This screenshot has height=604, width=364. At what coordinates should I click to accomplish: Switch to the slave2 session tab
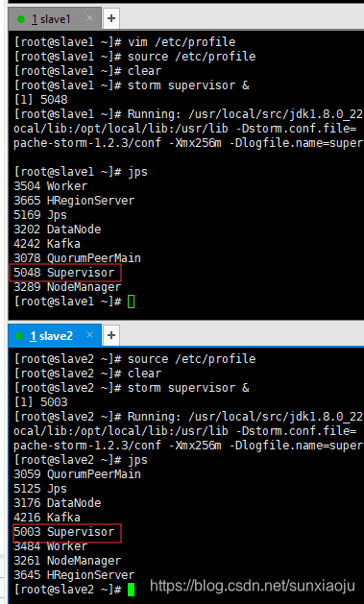55,335
